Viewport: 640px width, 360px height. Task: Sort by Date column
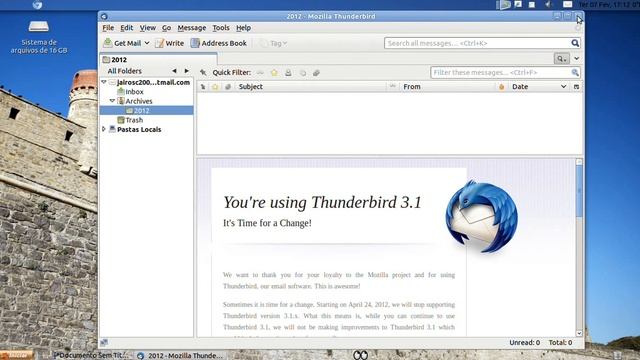click(x=539, y=87)
